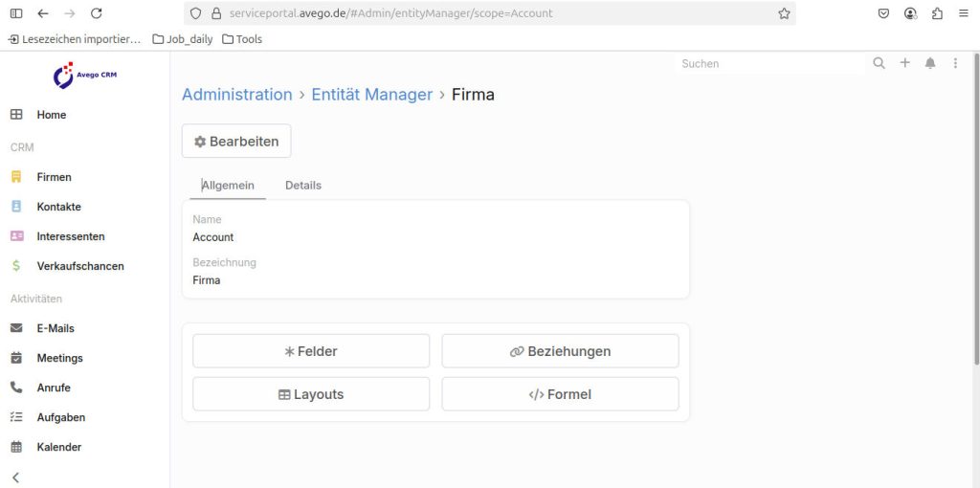The image size is (980, 488).
Task: Switch to the Details tab
Action: pyautogui.click(x=303, y=185)
